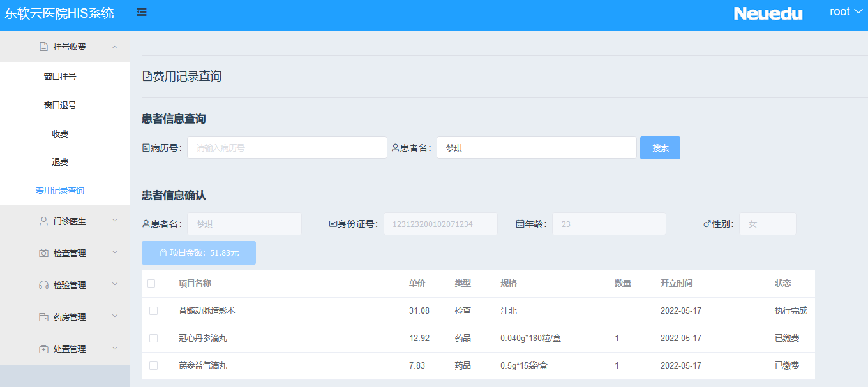868x387 pixels.
Task: Click the 类型 column header
Action: pyautogui.click(x=463, y=284)
